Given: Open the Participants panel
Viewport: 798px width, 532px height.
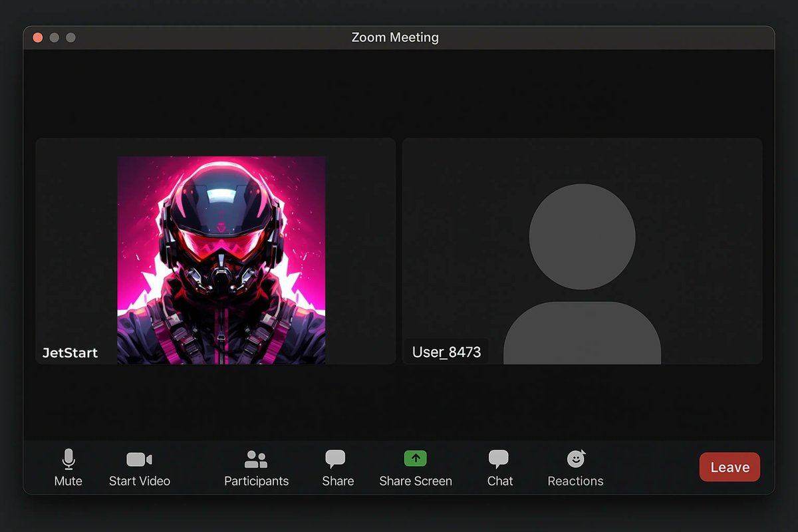Looking at the screenshot, I should click(x=256, y=468).
